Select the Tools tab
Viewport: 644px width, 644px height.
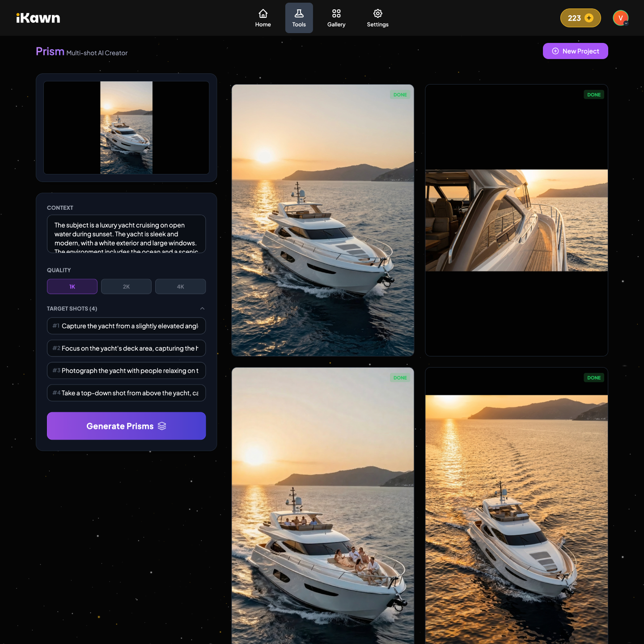(x=299, y=18)
